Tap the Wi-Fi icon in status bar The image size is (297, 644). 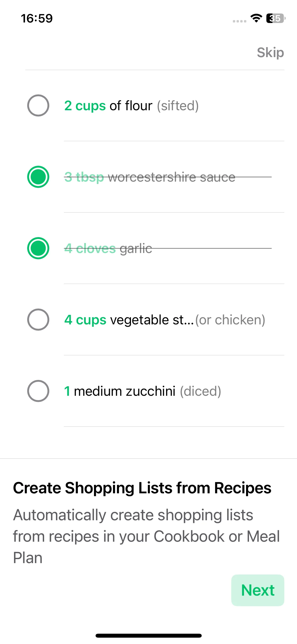(256, 18)
